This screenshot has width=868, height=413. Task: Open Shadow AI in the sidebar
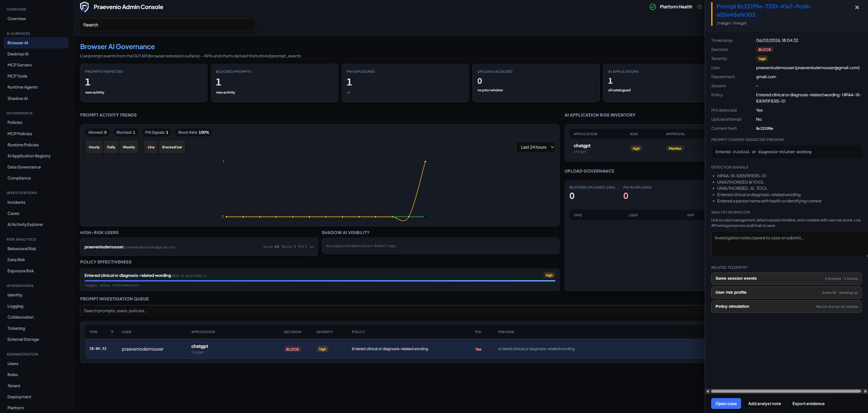(18, 99)
